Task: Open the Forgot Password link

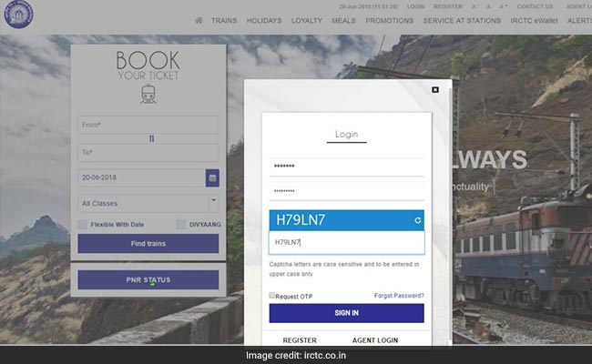Action: 399,296
